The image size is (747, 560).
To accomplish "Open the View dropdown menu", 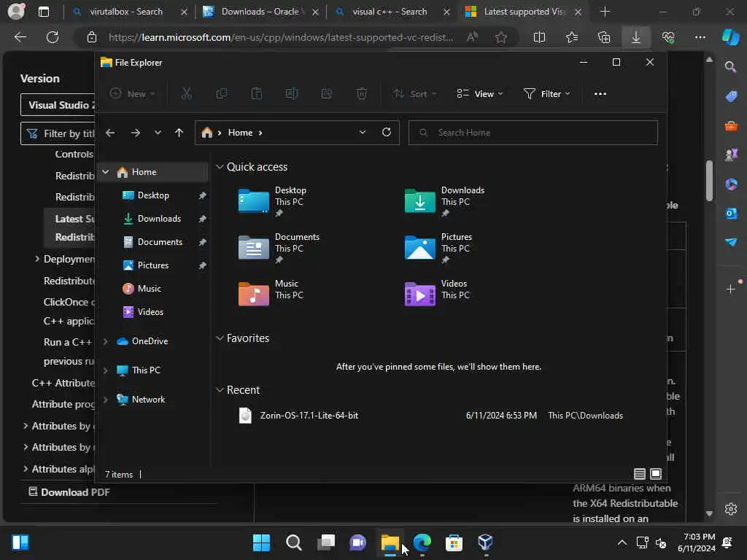I will pyautogui.click(x=480, y=94).
